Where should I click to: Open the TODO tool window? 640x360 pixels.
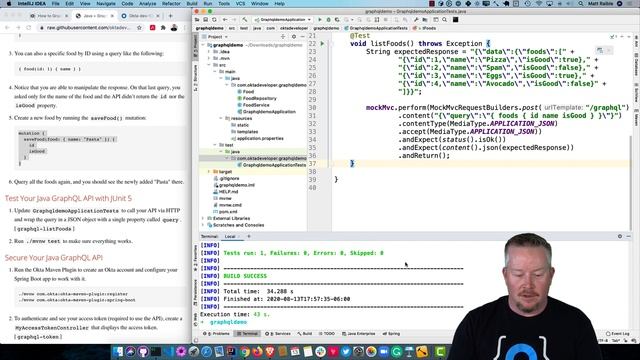[x=327, y=334]
